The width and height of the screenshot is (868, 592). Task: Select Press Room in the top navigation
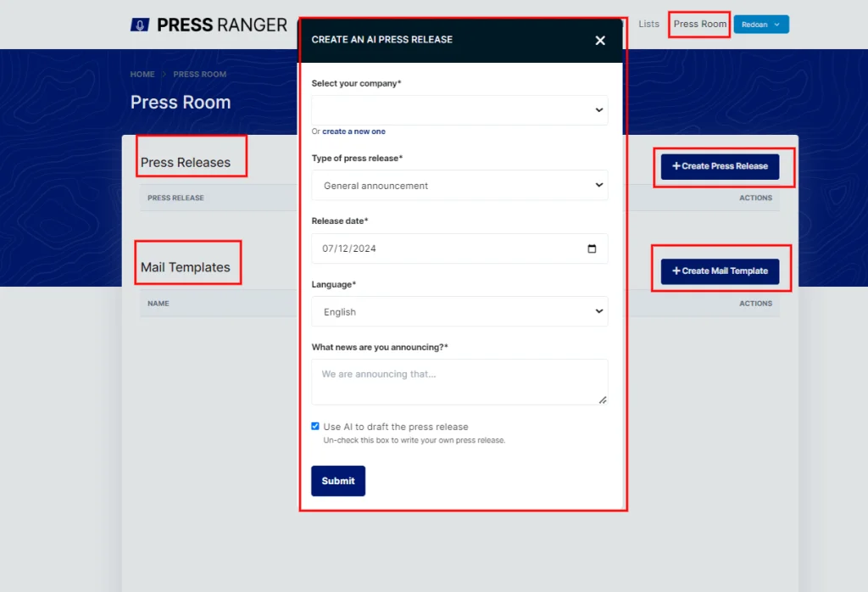699,24
